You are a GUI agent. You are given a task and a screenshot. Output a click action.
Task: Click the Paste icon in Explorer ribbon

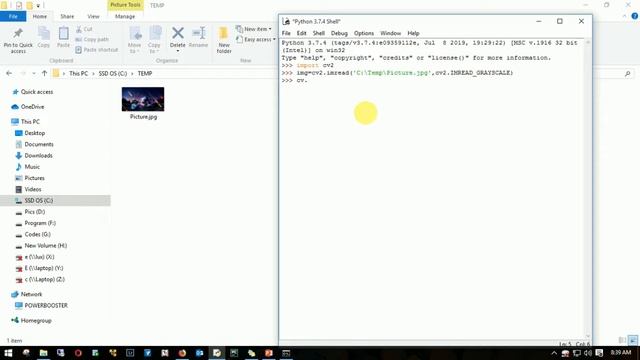[63, 34]
